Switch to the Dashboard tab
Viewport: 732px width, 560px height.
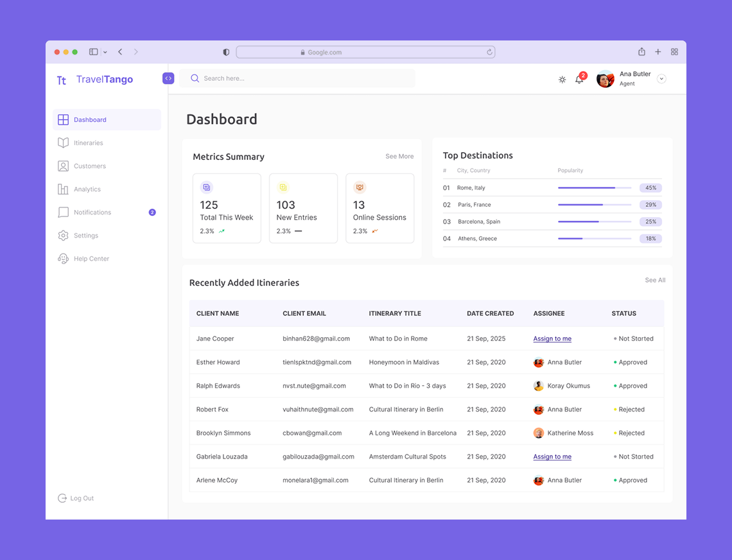point(89,119)
